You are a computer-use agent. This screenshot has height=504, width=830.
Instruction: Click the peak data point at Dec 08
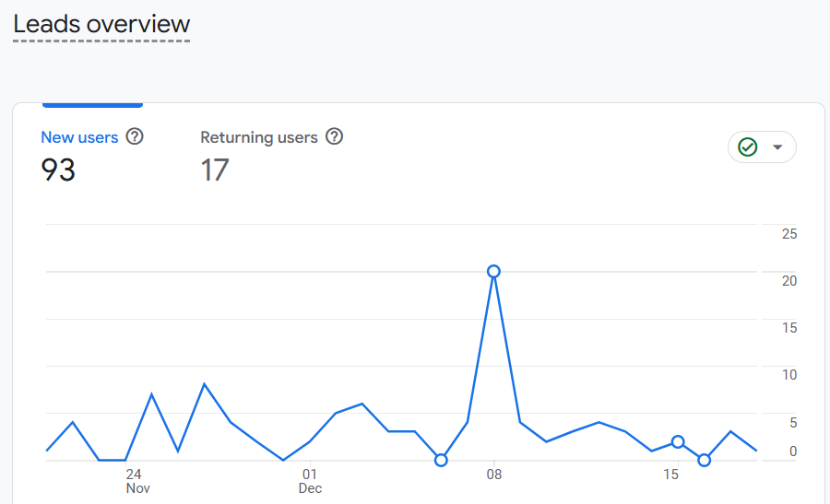(x=493, y=271)
